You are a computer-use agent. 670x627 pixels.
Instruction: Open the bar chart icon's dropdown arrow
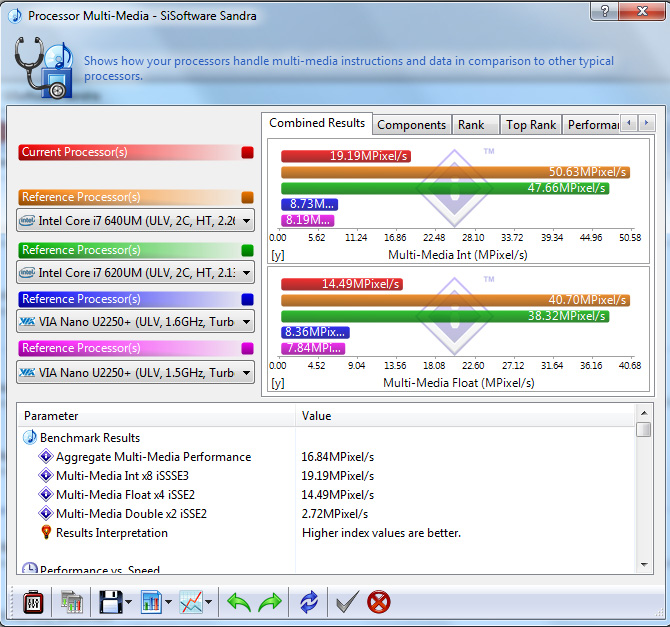tap(168, 602)
